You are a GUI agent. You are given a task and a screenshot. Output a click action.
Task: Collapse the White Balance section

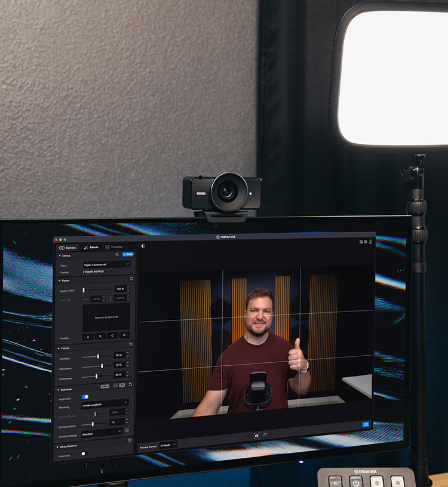pos(57,446)
